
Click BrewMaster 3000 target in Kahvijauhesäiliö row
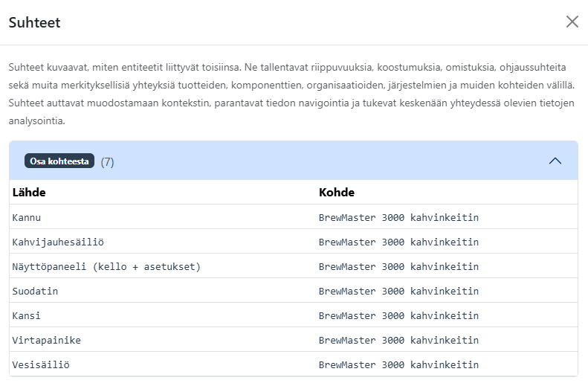398,242
